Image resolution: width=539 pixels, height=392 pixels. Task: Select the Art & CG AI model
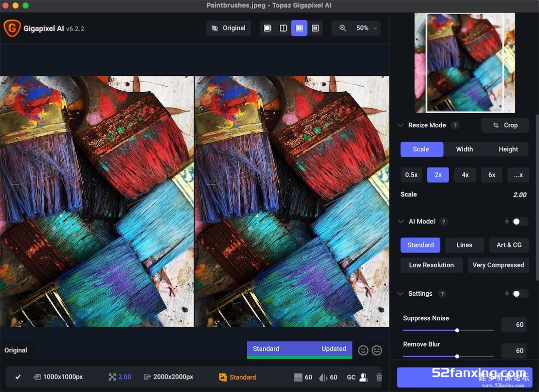point(509,245)
